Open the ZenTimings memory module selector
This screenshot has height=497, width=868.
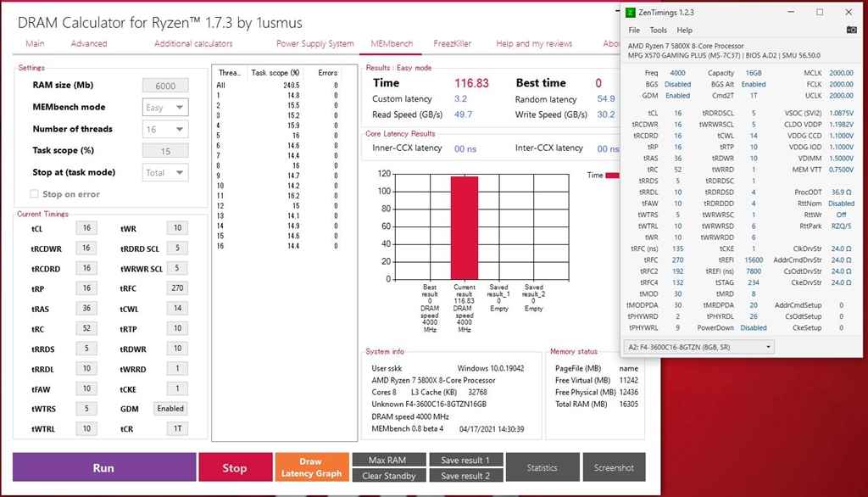pyautogui.click(x=698, y=348)
